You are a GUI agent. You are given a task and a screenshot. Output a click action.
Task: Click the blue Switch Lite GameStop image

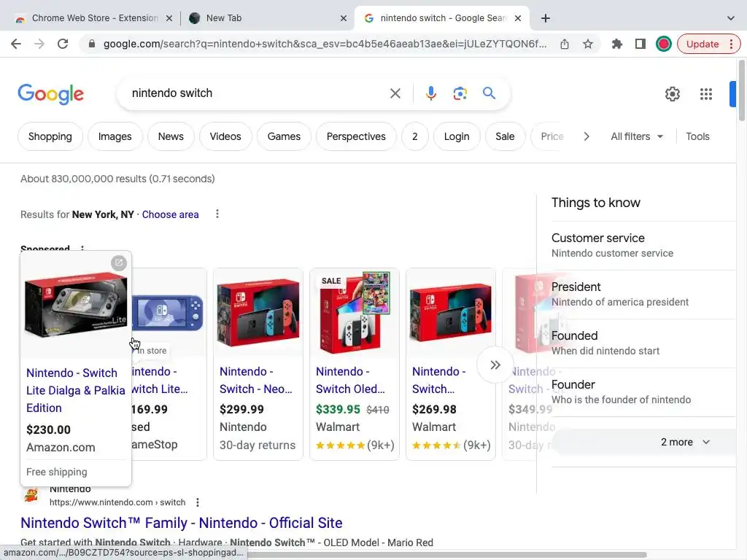(167, 312)
